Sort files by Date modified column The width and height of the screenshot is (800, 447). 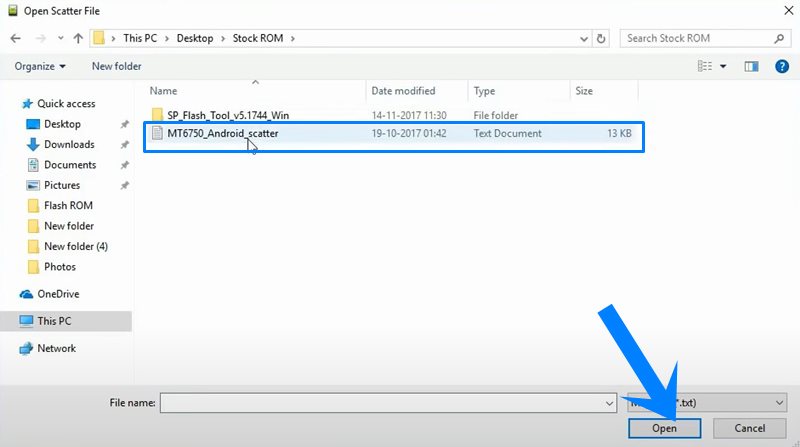tap(403, 91)
